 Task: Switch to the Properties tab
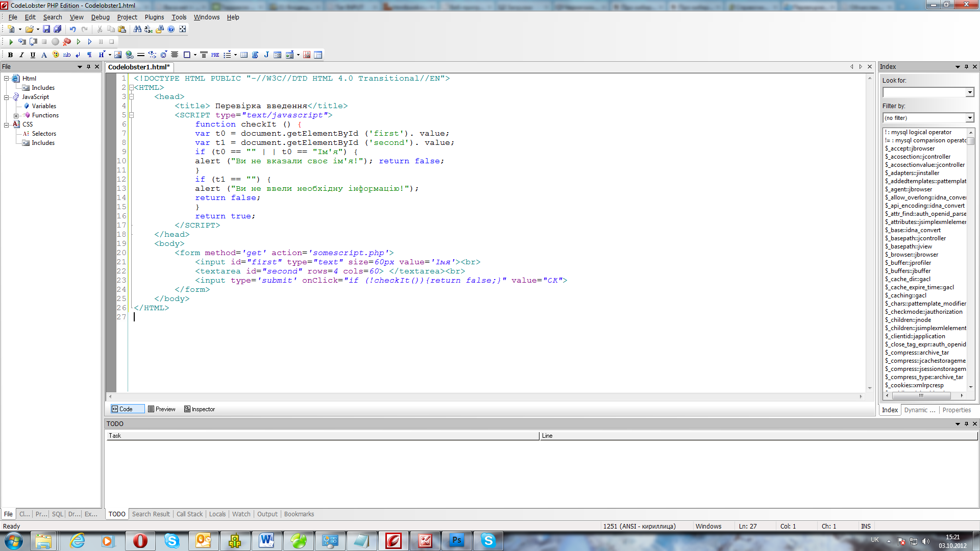click(x=957, y=410)
